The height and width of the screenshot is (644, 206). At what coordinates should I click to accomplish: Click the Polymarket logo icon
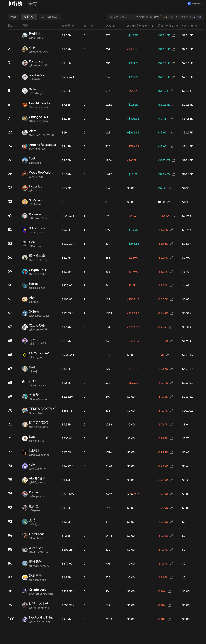[189, 3]
